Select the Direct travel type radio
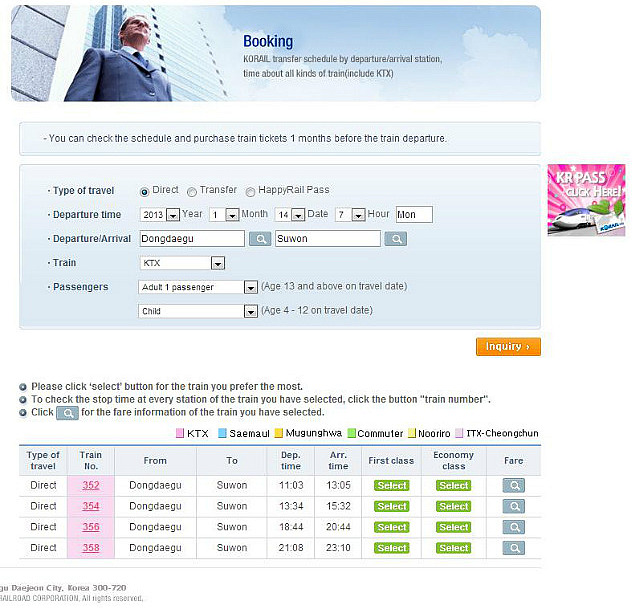Screen dimensions: 640x608 (144, 191)
